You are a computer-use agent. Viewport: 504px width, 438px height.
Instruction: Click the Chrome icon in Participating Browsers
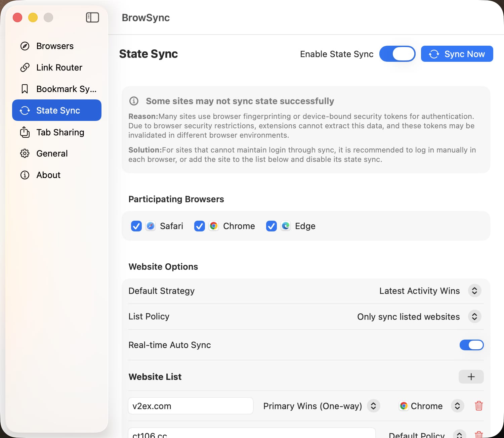coord(214,226)
